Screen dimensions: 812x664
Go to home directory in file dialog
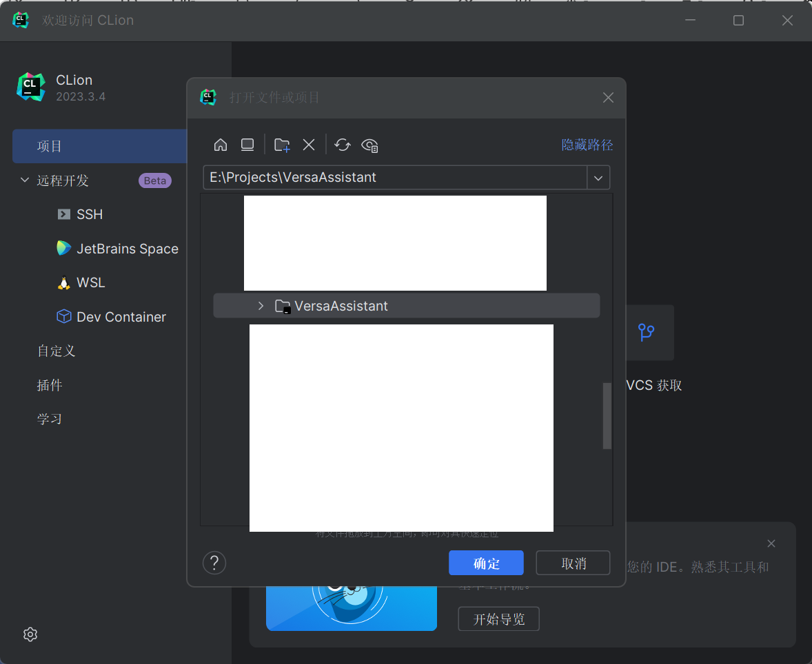[221, 145]
